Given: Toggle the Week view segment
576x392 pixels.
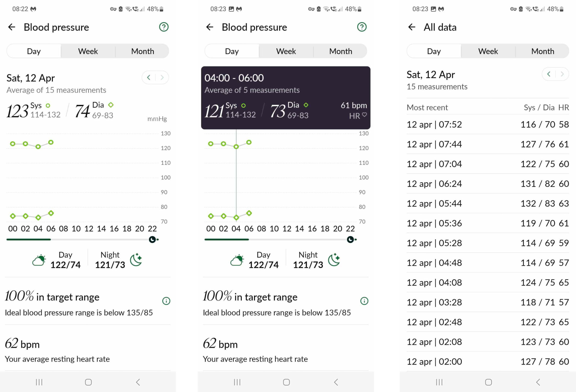Looking at the screenshot, I should coord(88,51).
